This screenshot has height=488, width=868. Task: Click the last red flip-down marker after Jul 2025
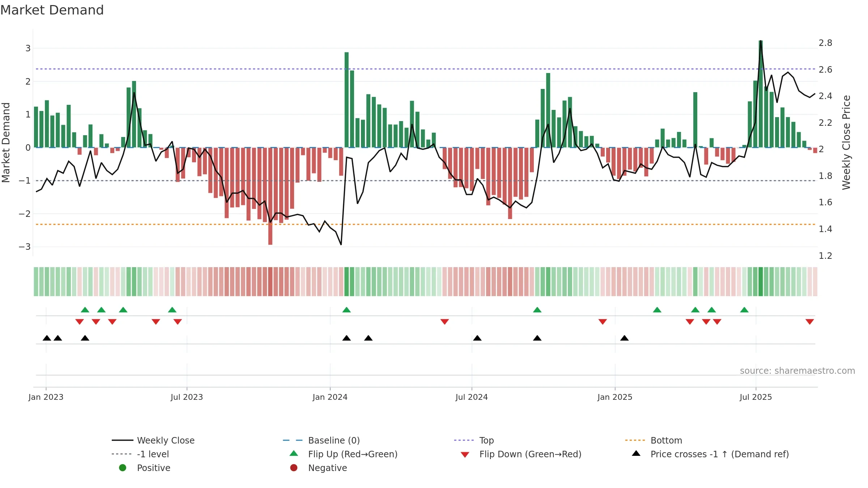[x=810, y=322]
